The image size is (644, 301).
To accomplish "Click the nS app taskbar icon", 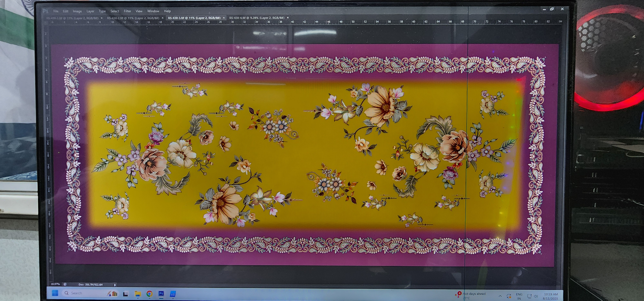I will 173,294.
